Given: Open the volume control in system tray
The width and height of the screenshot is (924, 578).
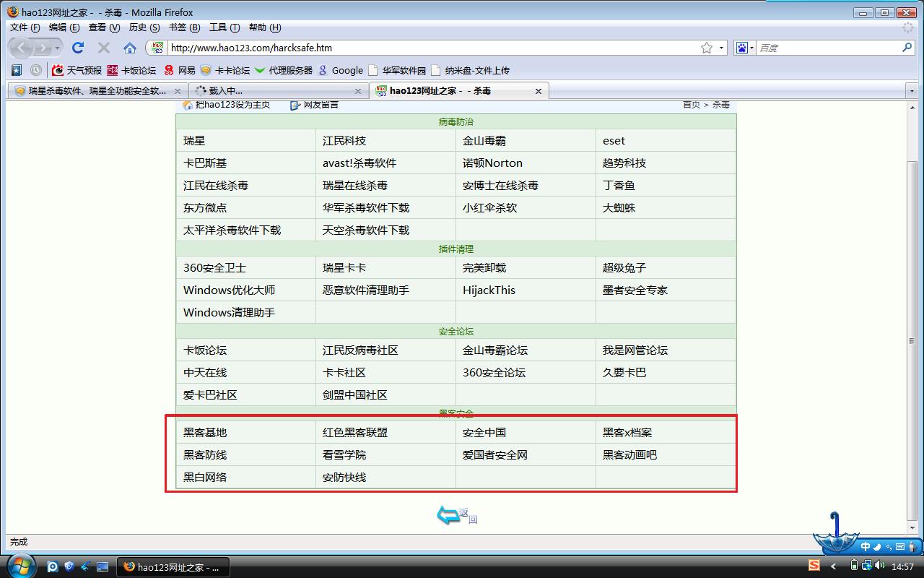Looking at the screenshot, I should tap(879, 566).
